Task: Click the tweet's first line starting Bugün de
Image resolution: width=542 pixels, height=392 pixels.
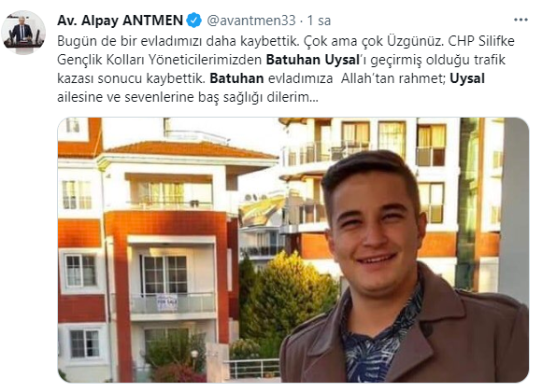Action: click(286, 41)
